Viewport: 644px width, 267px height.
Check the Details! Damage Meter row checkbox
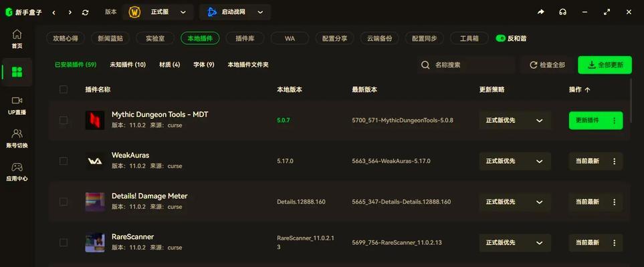point(64,202)
